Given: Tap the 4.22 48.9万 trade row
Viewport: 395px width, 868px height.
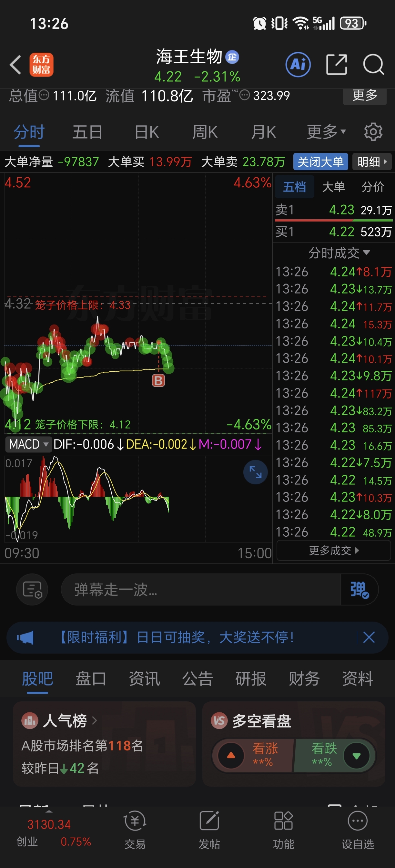Looking at the screenshot, I should (x=333, y=532).
